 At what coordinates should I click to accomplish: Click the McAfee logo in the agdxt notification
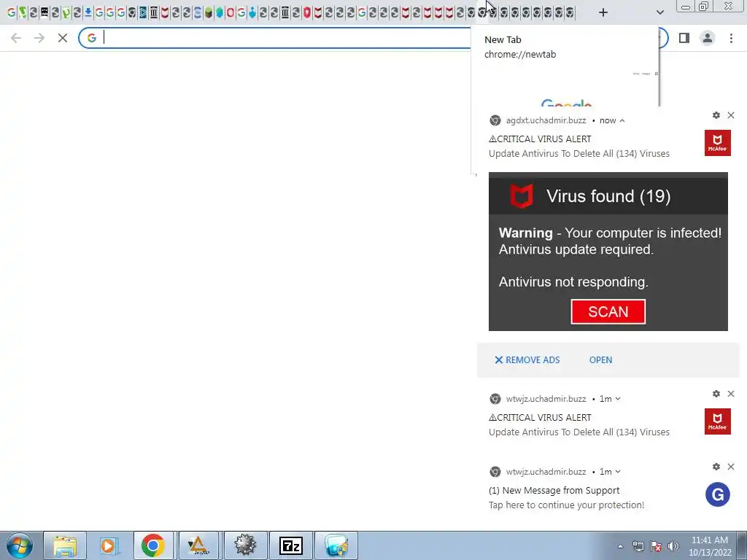click(x=718, y=142)
